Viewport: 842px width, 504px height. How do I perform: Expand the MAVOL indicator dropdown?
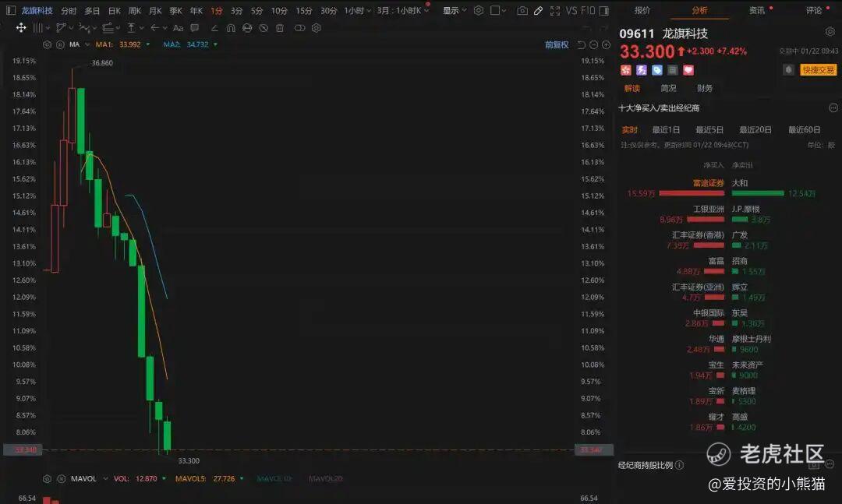coord(105,479)
